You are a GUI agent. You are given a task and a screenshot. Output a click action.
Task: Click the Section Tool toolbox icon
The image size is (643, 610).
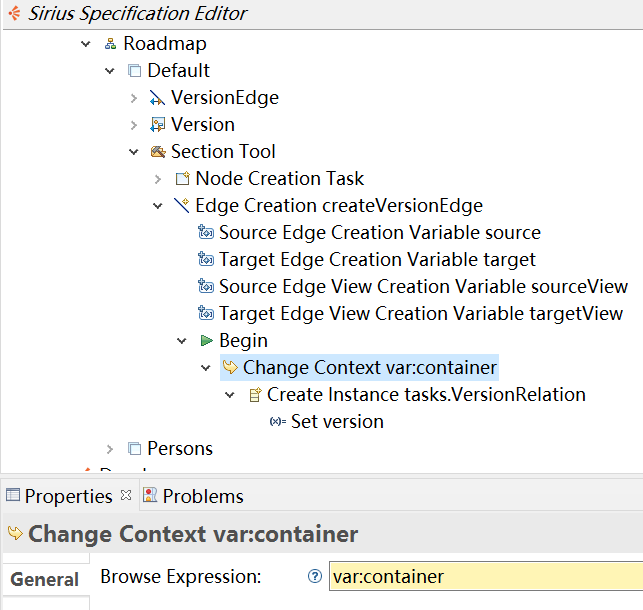(158, 152)
